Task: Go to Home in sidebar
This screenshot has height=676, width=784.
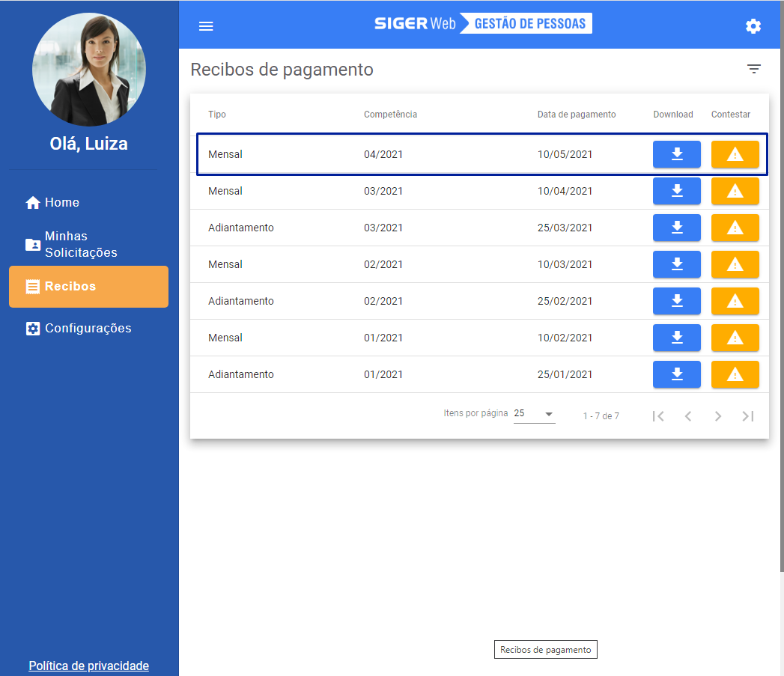Action: (x=62, y=203)
